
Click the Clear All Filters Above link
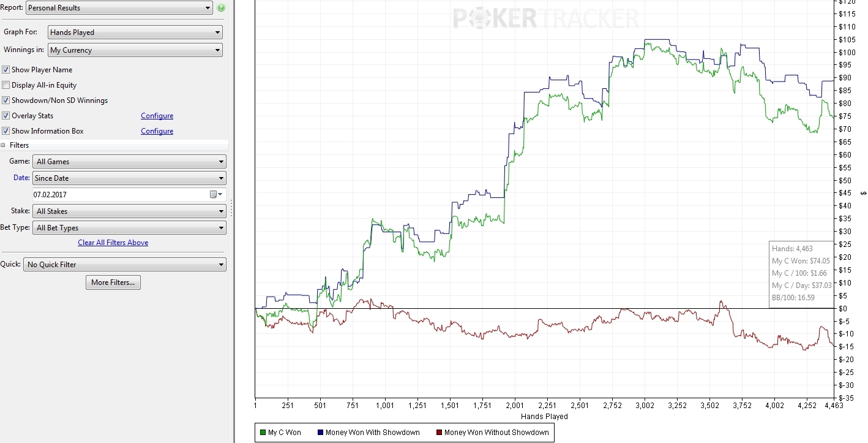pos(113,243)
